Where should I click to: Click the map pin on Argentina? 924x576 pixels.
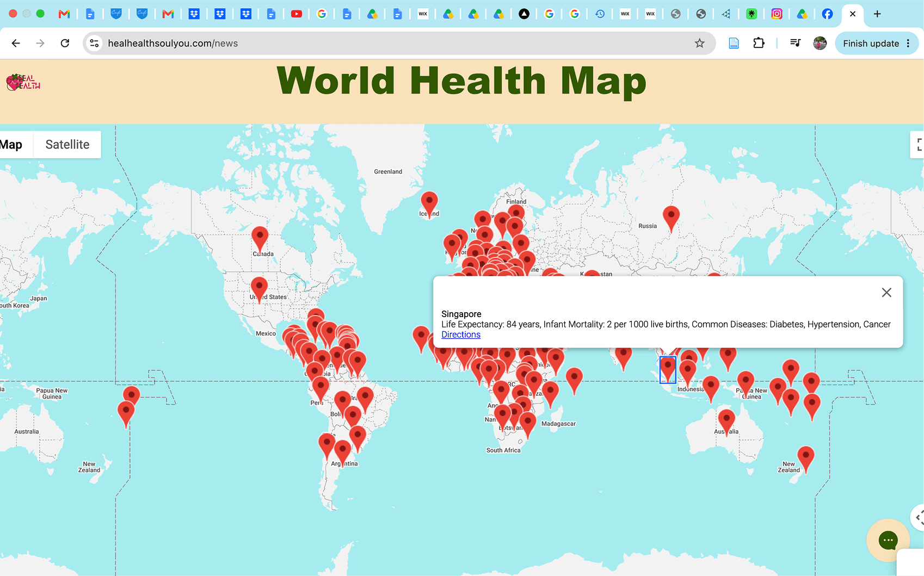click(x=343, y=454)
